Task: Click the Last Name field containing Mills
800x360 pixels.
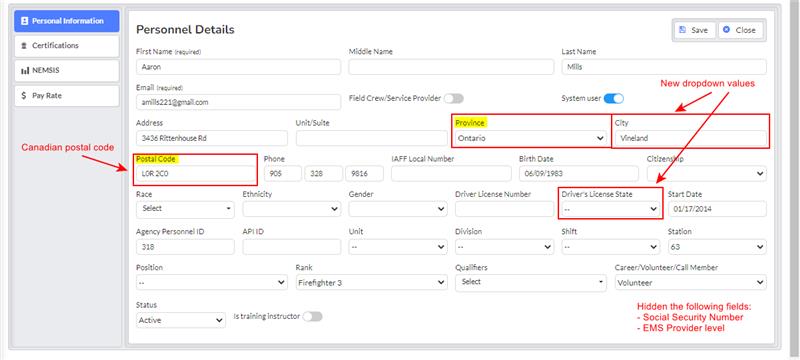Action: click(664, 67)
